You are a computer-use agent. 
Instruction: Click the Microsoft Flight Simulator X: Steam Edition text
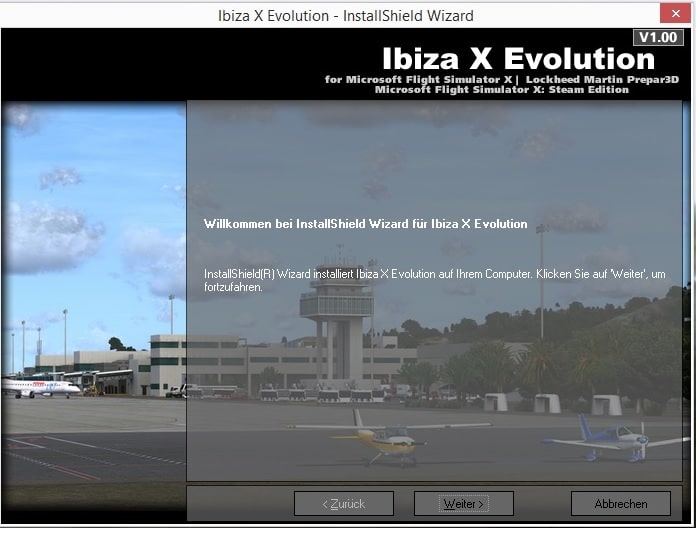[502, 90]
